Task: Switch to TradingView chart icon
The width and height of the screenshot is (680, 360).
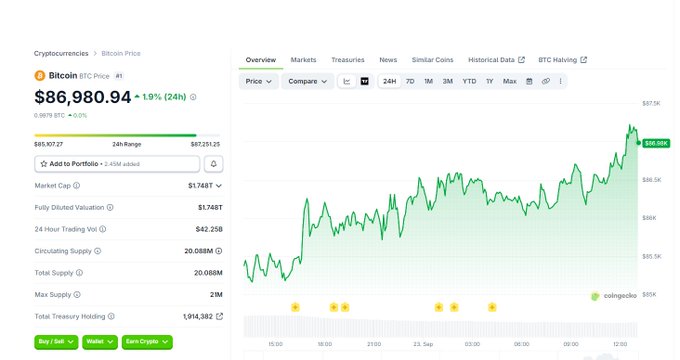Action: point(365,81)
